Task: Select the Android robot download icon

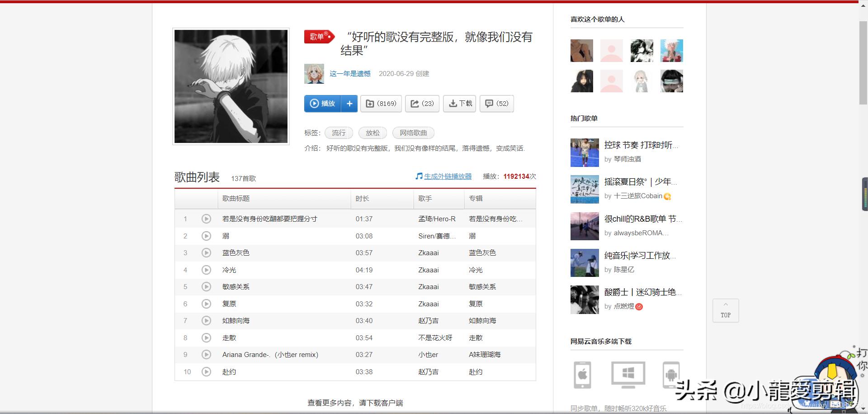Action: pos(670,375)
